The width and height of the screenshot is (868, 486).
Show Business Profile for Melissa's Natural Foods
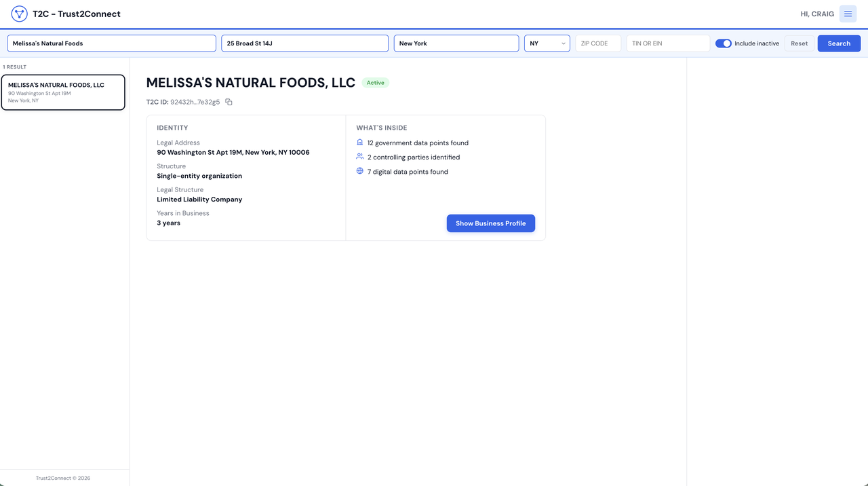tap(491, 223)
